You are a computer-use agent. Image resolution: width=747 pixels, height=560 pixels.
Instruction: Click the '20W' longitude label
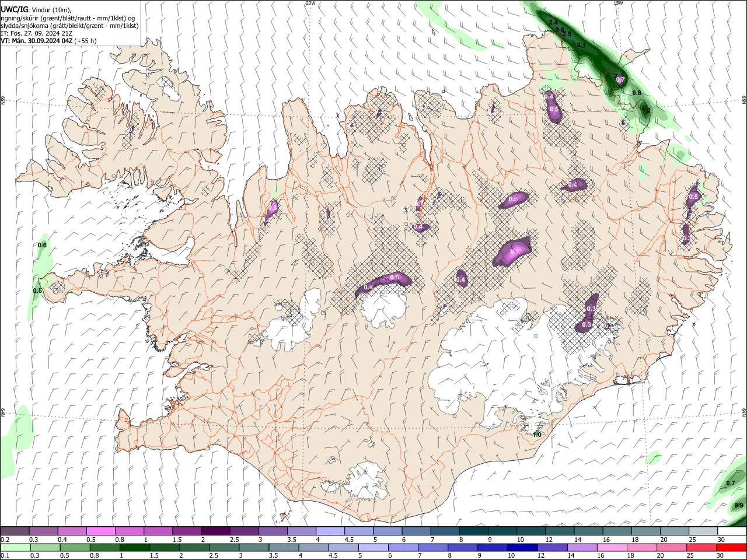pos(310,3)
